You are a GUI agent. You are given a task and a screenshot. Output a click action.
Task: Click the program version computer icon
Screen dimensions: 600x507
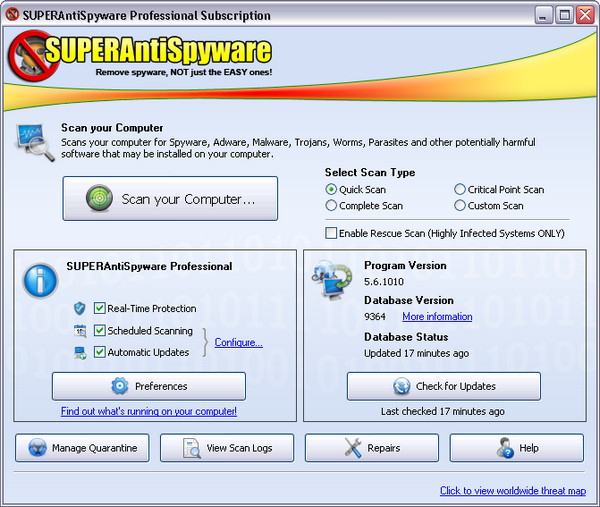pos(332,279)
